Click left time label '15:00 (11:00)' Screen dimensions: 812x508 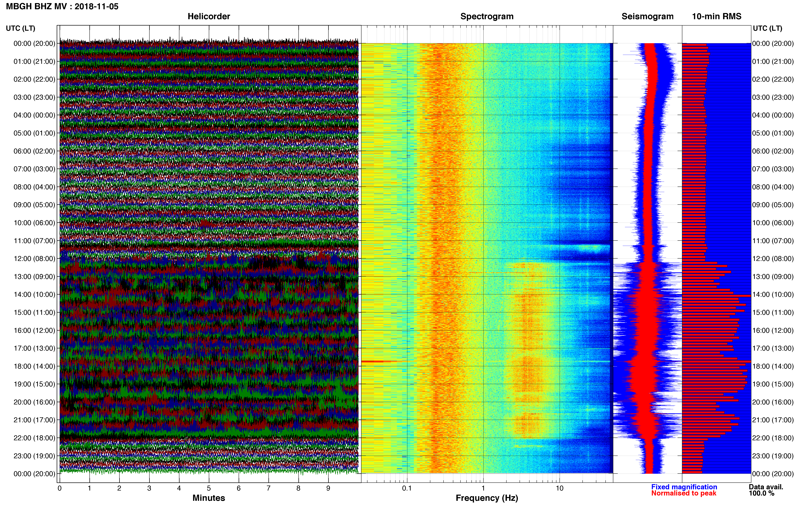34,312
